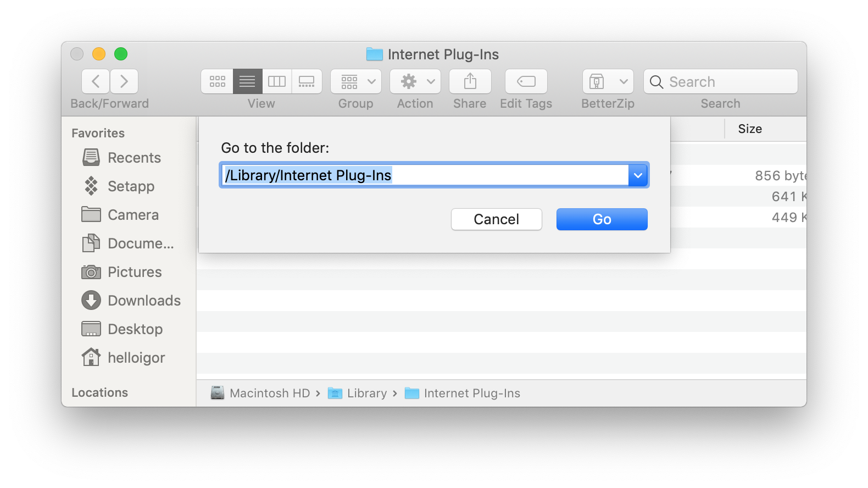Click the blue Go button
The height and width of the screenshot is (488, 868).
click(602, 219)
